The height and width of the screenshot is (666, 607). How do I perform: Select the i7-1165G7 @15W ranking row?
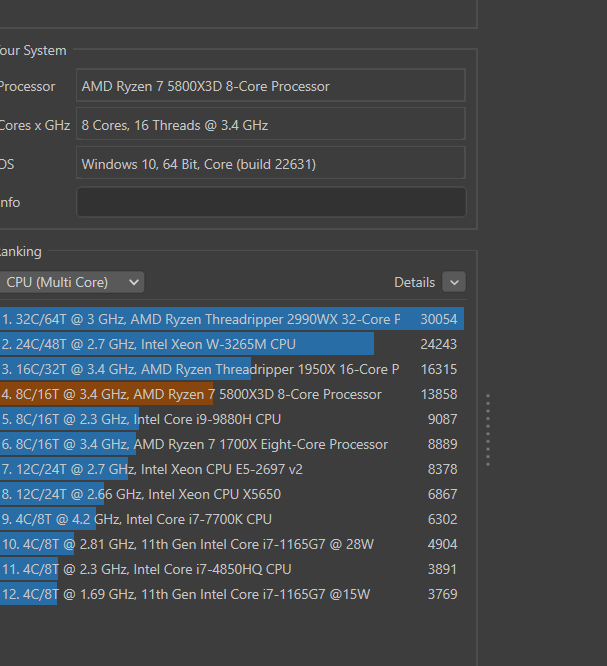[232, 594]
